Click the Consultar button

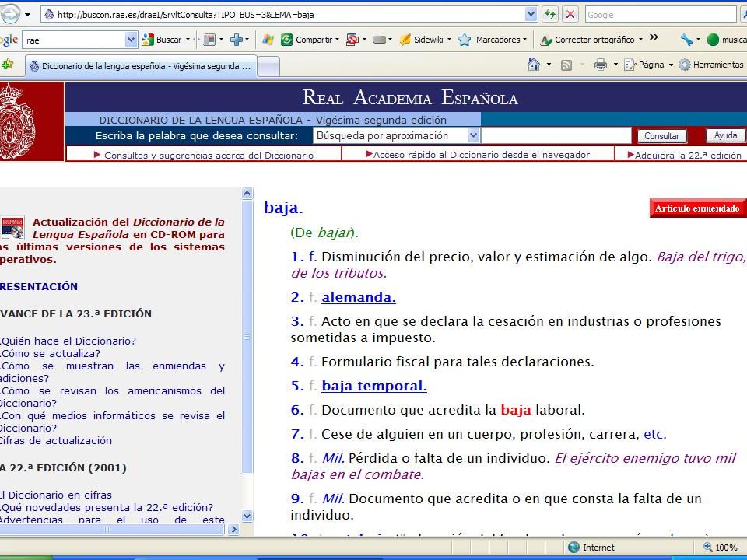(661, 136)
